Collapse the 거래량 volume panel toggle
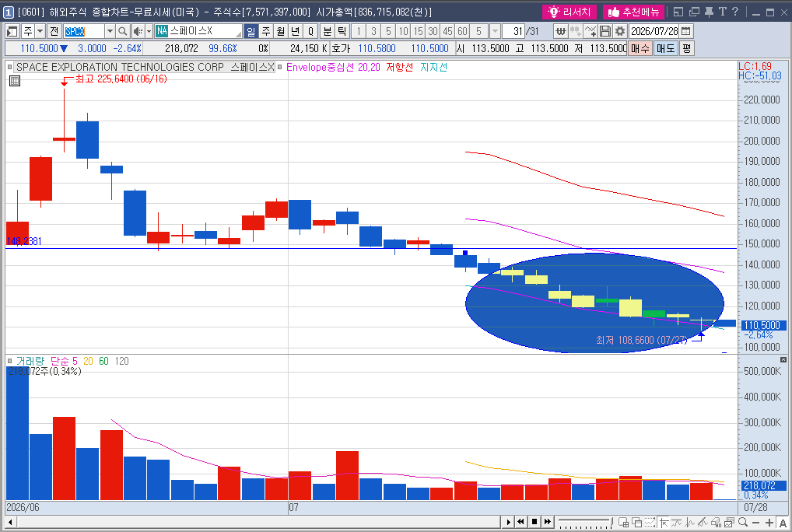The height and width of the screenshot is (532, 792). pos(9,361)
